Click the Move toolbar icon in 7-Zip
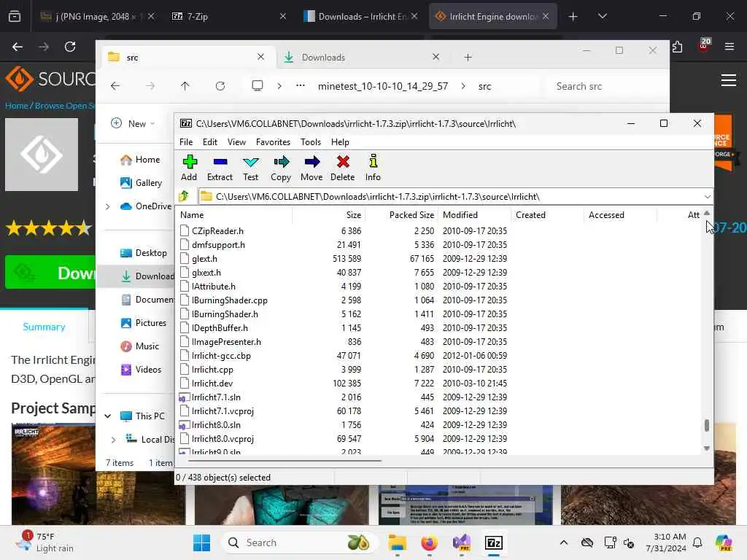The height and width of the screenshot is (560, 747). [x=311, y=167]
